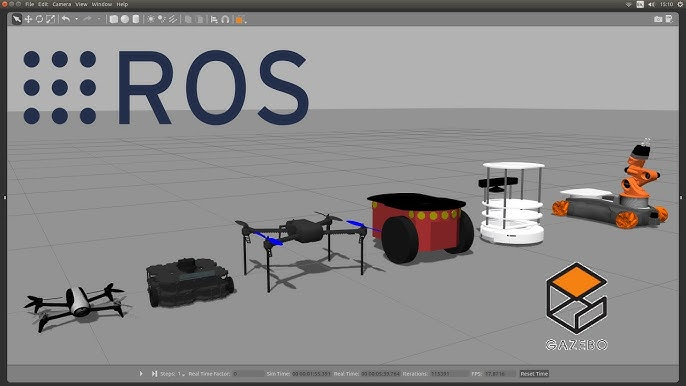The height and width of the screenshot is (386, 686).
Task: Open the Edit menu
Action: click(x=43, y=4)
